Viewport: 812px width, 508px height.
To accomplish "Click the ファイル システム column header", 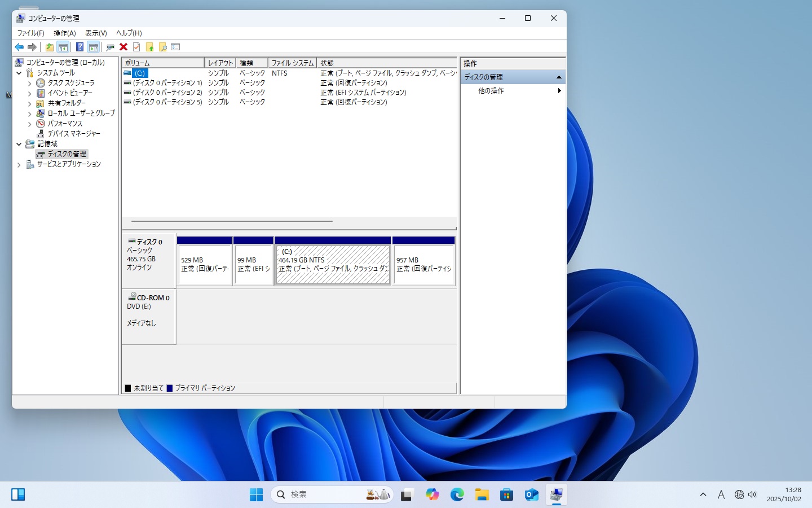I will (292, 63).
